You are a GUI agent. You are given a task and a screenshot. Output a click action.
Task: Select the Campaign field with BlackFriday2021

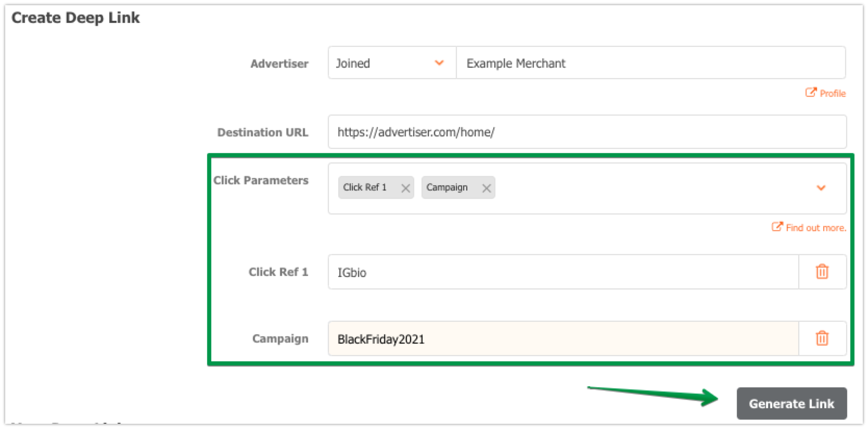(563, 339)
